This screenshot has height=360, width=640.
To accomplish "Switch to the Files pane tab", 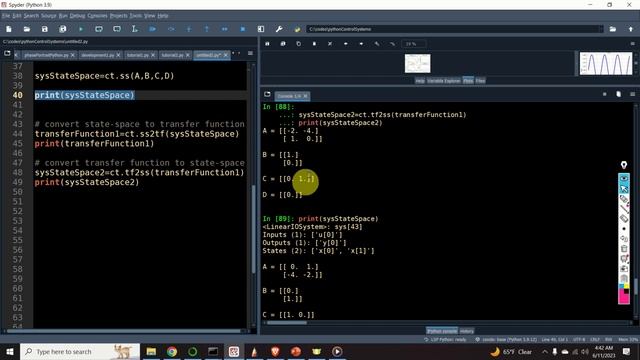I will tap(480, 81).
